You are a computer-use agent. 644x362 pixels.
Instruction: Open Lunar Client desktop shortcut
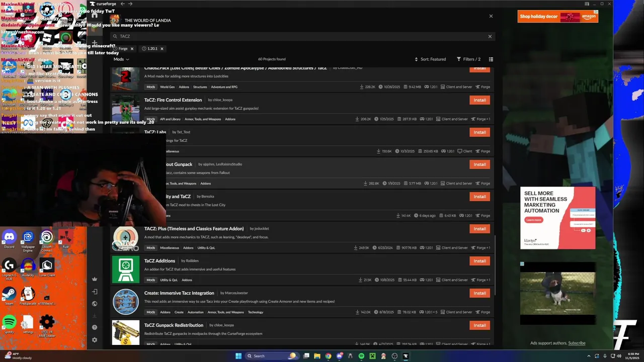pos(47,267)
